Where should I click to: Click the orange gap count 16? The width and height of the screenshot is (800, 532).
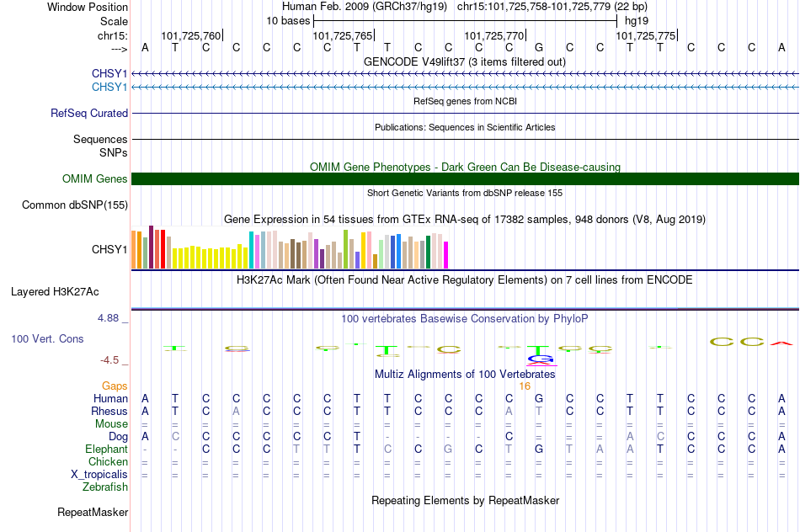tap(525, 386)
